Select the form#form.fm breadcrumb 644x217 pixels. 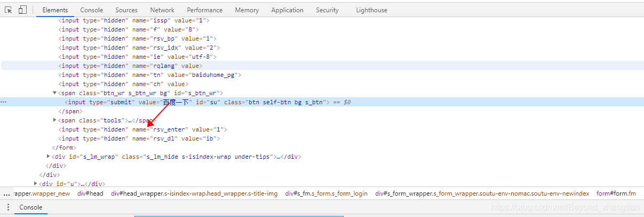(616, 193)
